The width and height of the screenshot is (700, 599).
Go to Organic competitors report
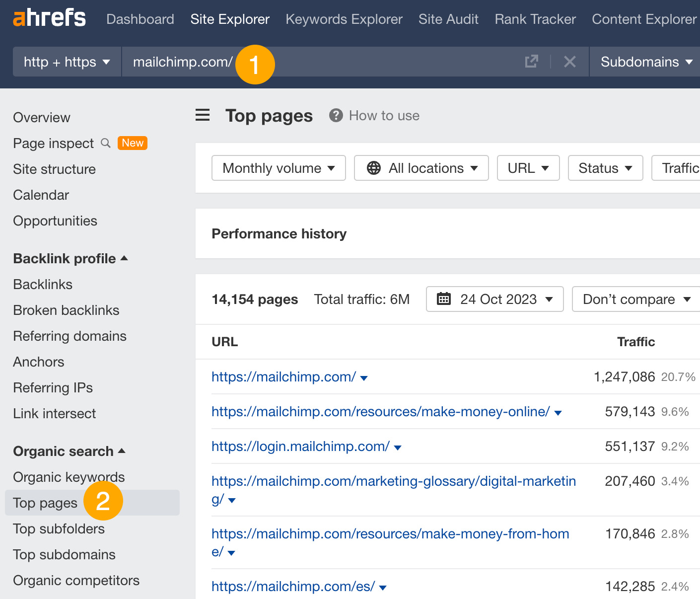[76, 580]
